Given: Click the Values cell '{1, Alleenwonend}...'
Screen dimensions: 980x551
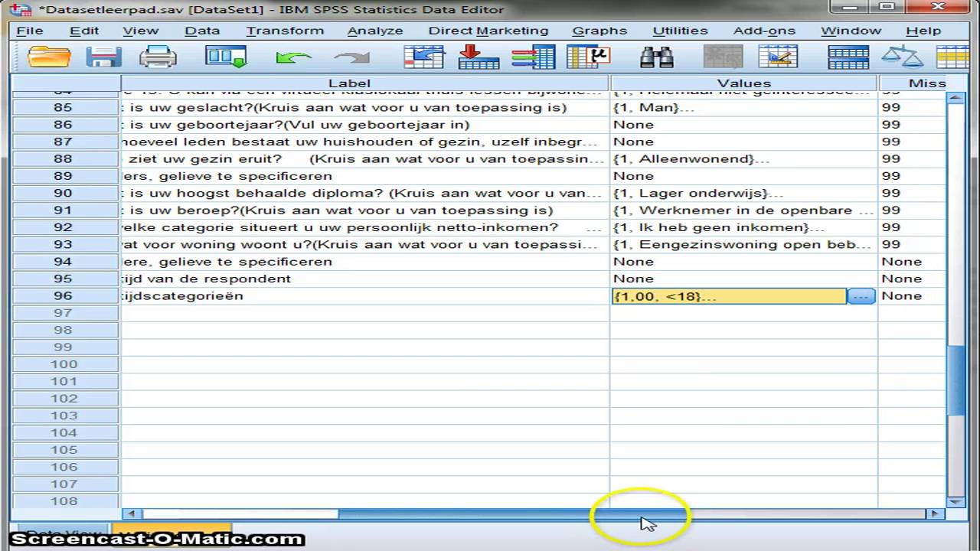Looking at the screenshot, I should click(x=743, y=158).
